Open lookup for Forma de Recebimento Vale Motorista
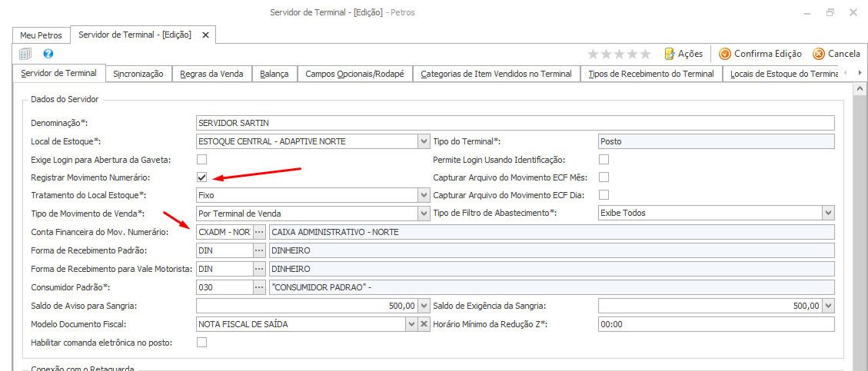 [259, 269]
